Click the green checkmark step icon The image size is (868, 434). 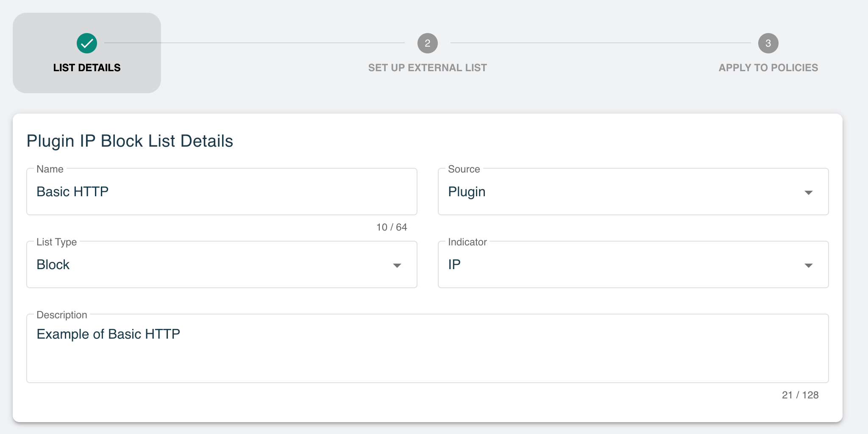point(87,43)
